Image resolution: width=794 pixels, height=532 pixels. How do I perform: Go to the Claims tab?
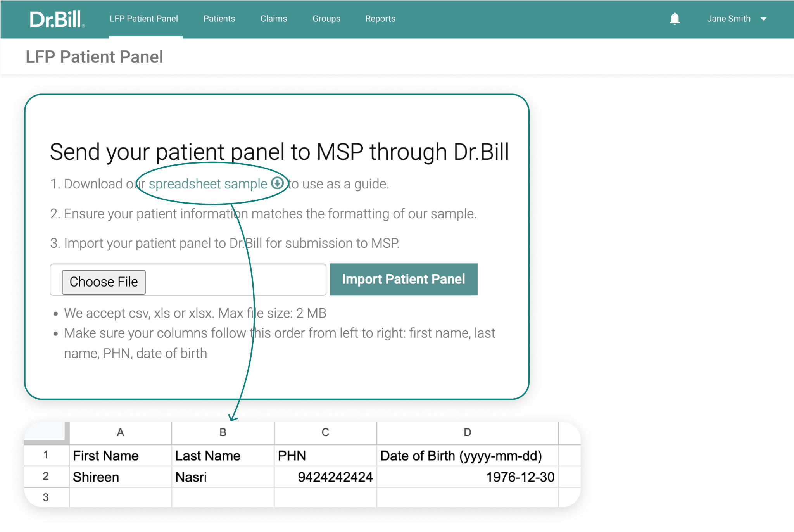274,19
